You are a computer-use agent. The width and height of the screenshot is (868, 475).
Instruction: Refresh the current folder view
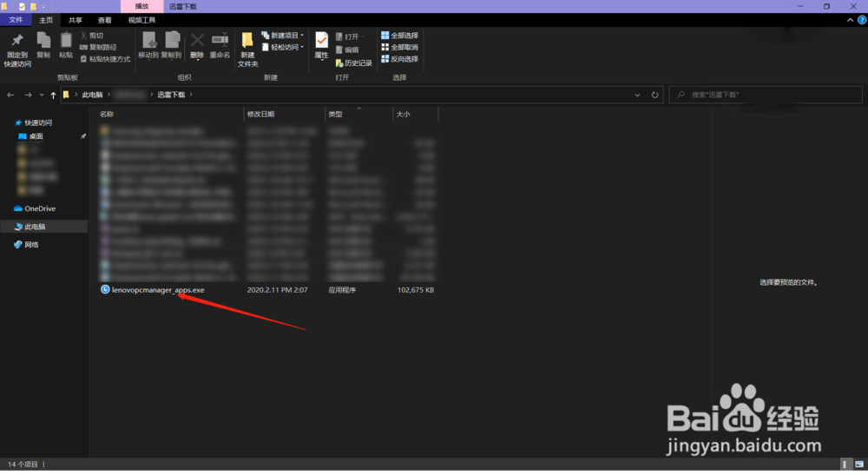pos(654,95)
